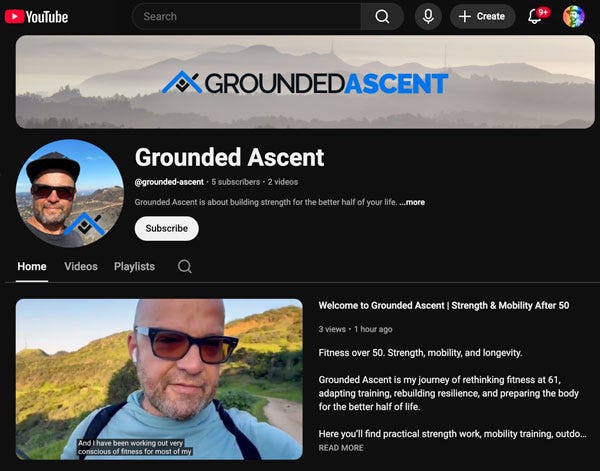This screenshot has height=471, width=600.
Task: Focus the Search input field
Action: [x=247, y=16]
